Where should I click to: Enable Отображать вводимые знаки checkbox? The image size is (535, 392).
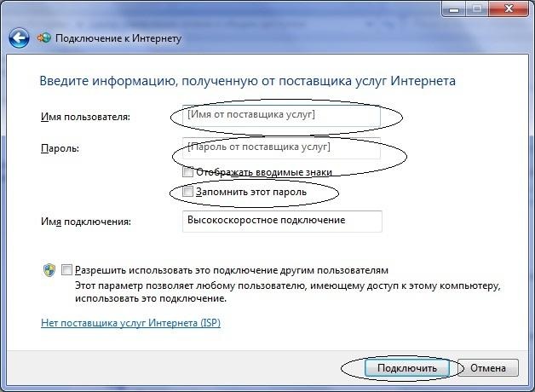click(187, 172)
